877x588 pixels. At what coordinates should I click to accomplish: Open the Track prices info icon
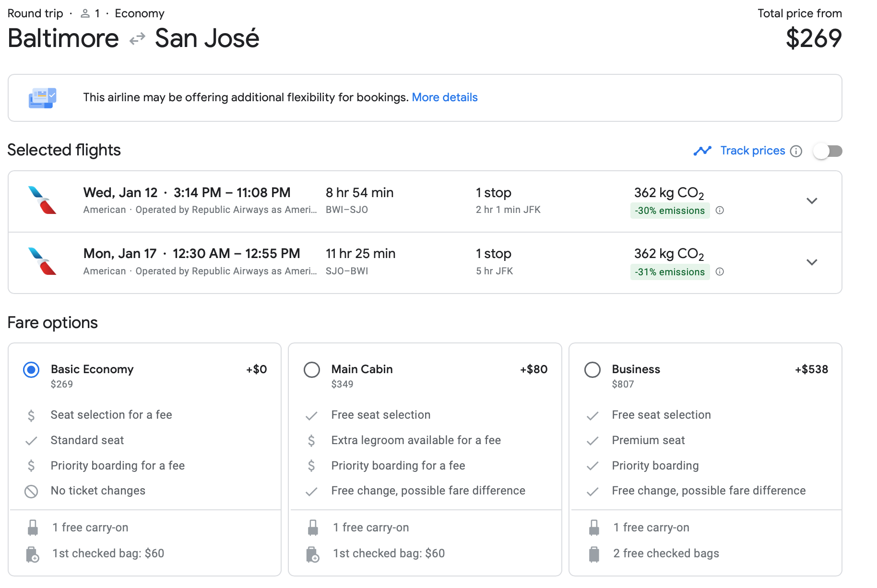tap(796, 151)
